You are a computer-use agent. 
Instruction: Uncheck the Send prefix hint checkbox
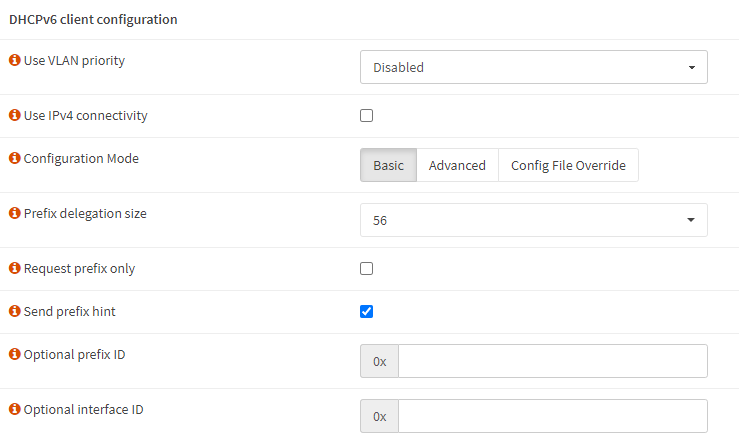(366, 311)
